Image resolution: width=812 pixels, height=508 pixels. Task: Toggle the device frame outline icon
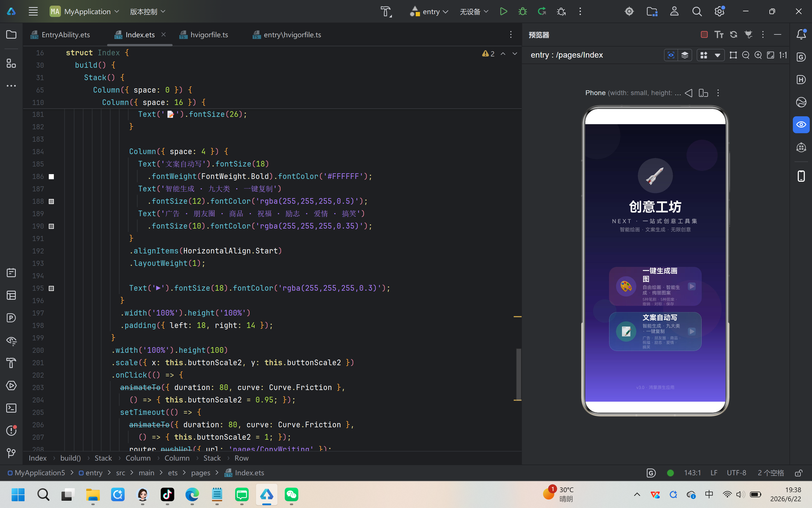point(733,55)
